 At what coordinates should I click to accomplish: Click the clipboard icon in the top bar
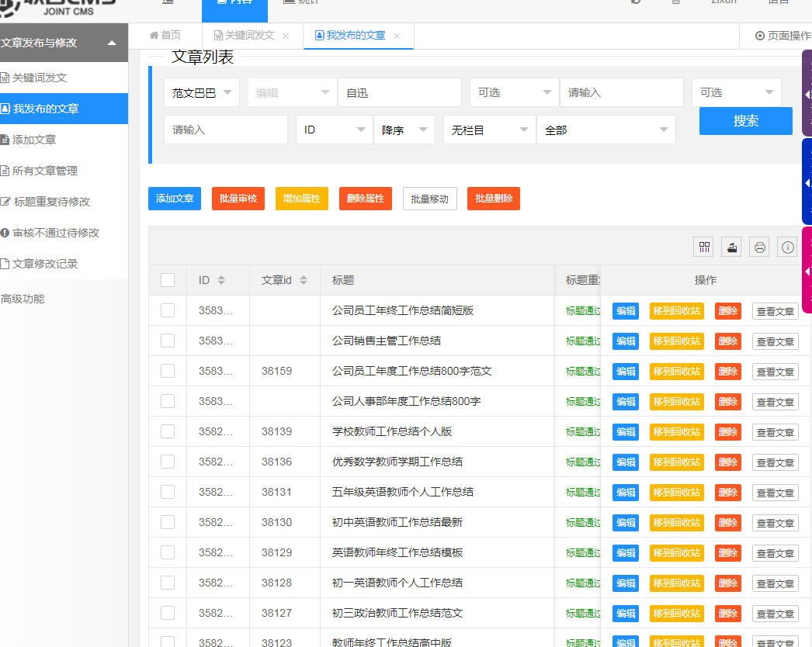(x=674, y=4)
